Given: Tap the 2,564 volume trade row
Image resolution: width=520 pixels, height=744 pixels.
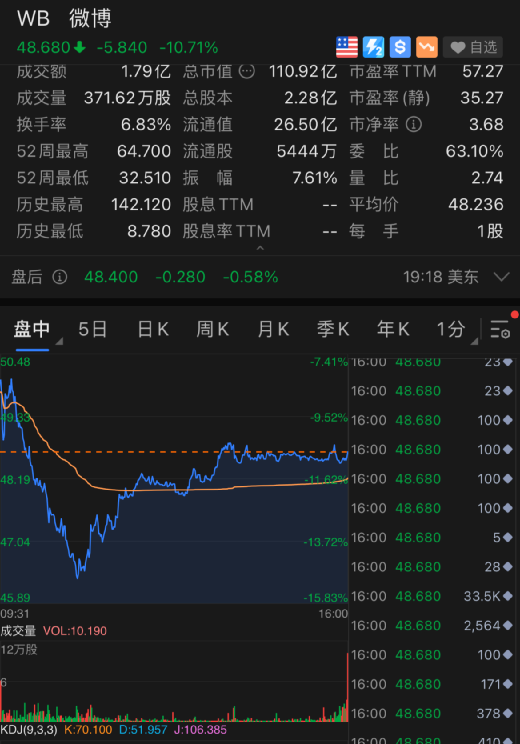Looking at the screenshot, I should coord(432,626).
